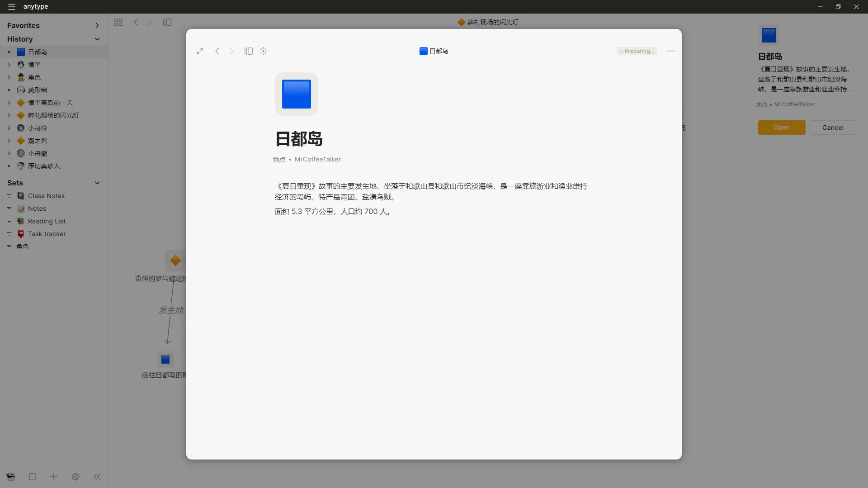This screenshot has height=488, width=868.
Task: Expand the 小舟泠 history item
Action: click(x=9, y=128)
